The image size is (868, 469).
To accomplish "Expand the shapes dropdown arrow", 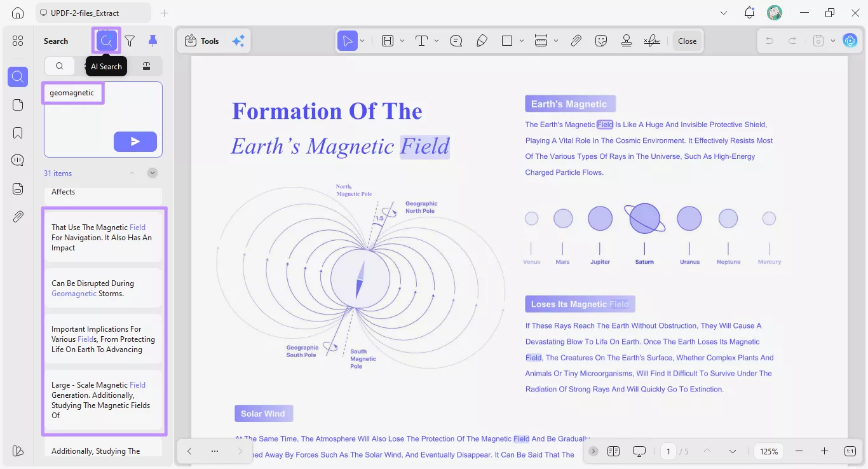I will [x=522, y=41].
